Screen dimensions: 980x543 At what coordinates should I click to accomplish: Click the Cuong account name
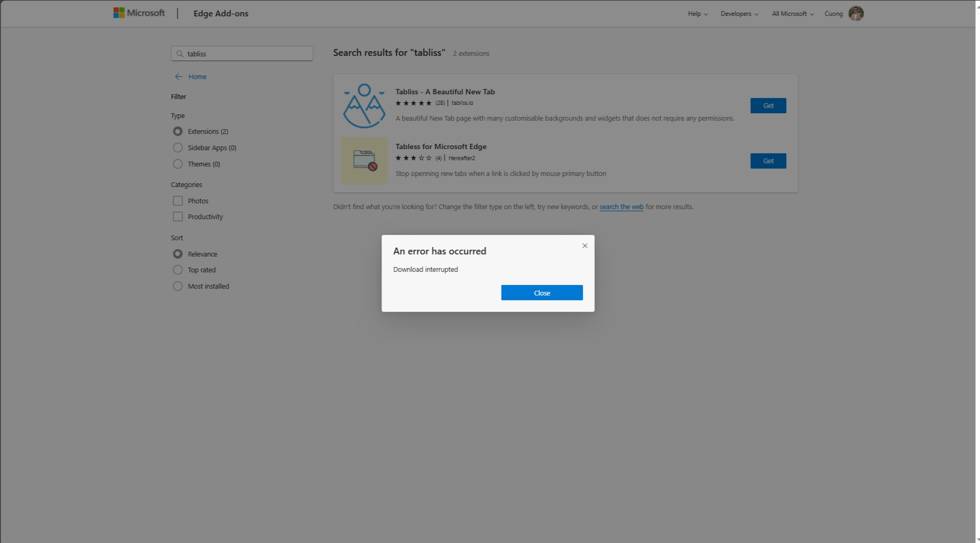(x=834, y=14)
